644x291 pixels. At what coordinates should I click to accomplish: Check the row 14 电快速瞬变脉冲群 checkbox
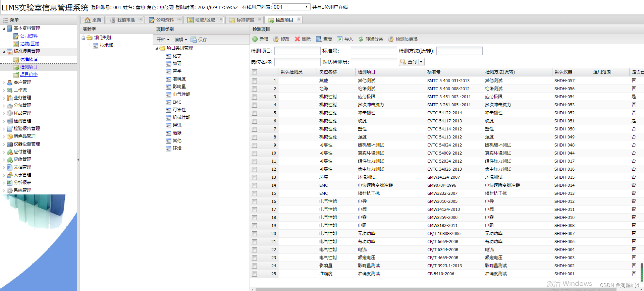tap(255, 186)
